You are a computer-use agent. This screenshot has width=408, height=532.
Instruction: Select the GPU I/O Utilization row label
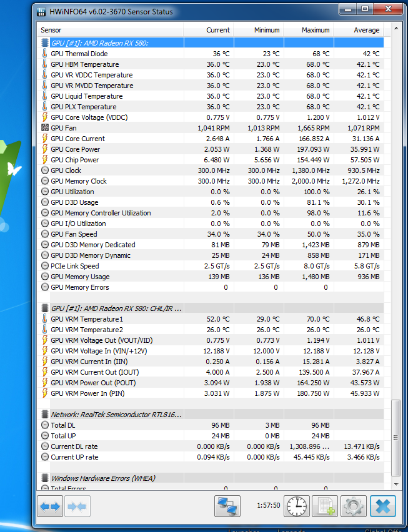78,224
